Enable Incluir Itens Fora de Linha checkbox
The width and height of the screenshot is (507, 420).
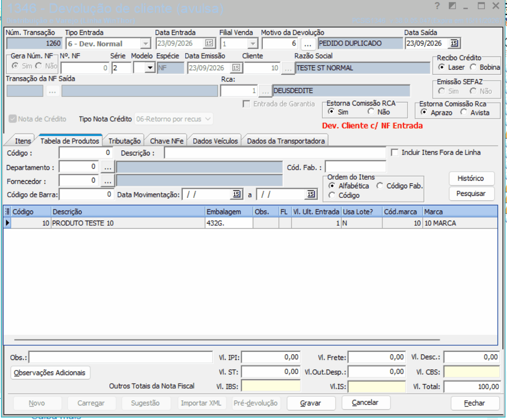pos(395,152)
